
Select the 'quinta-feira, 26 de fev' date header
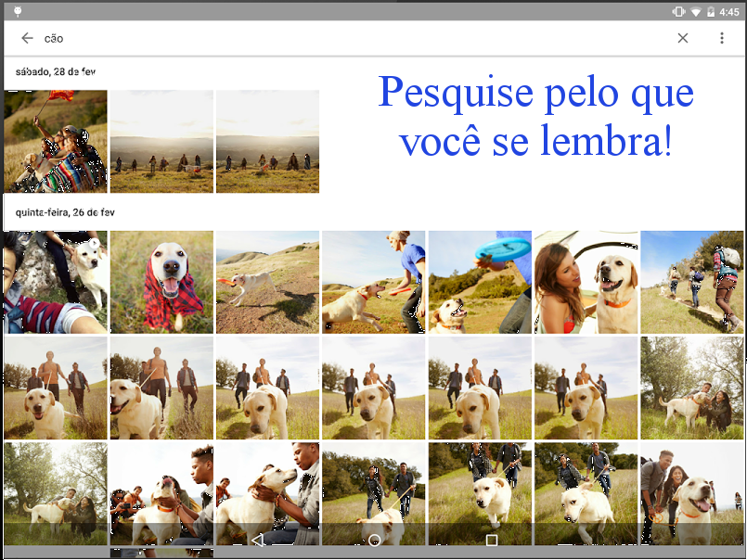[x=65, y=212]
